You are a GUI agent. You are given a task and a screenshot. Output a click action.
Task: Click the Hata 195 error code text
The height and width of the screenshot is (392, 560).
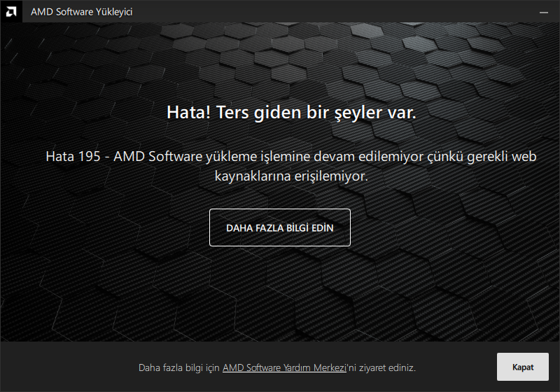(73, 156)
